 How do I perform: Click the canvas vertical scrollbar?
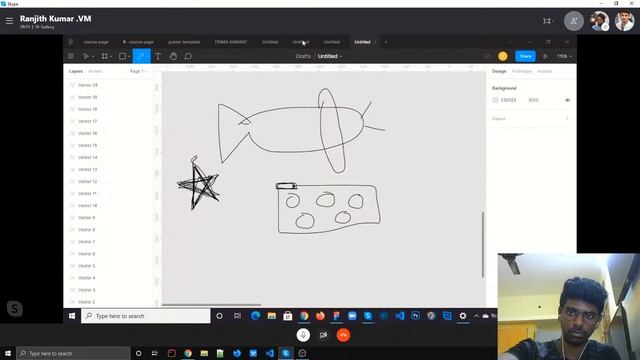483,245
